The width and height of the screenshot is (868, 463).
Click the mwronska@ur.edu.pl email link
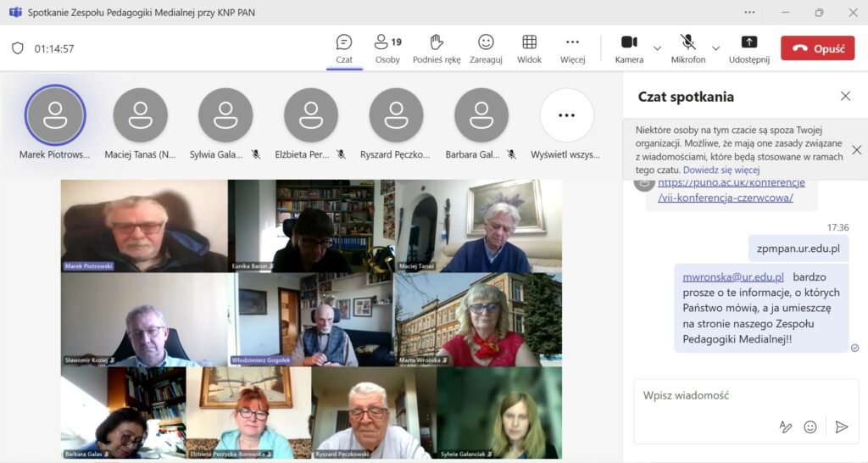coord(733,277)
